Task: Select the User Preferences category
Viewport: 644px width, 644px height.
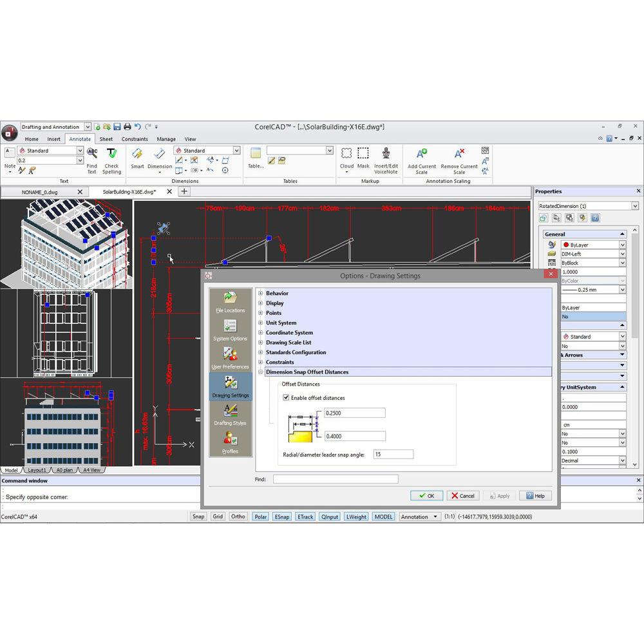Action: (x=230, y=356)
